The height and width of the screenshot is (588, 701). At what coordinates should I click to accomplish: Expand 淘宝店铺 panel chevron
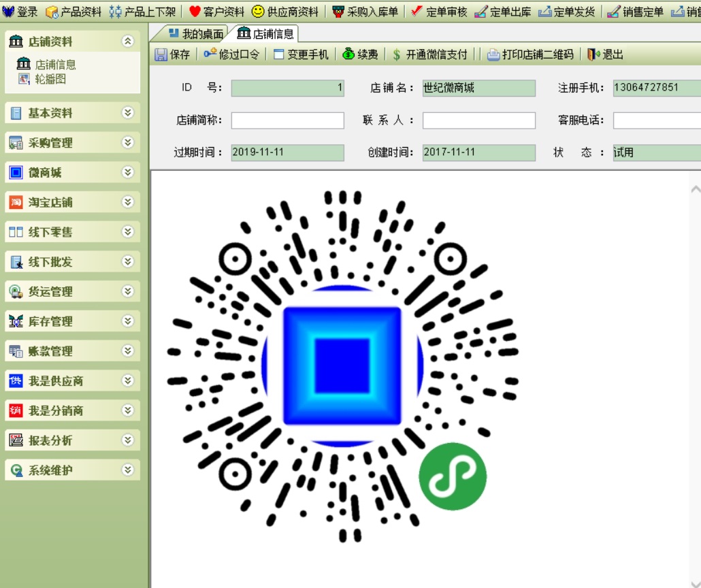(x=128, y=201)
